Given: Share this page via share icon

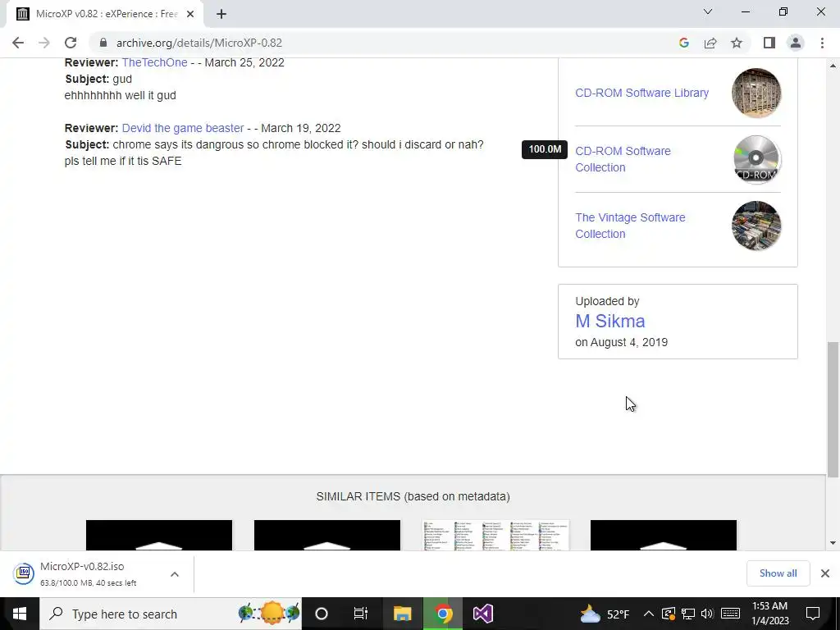Looking at the screenshot, I should (710, 43).
